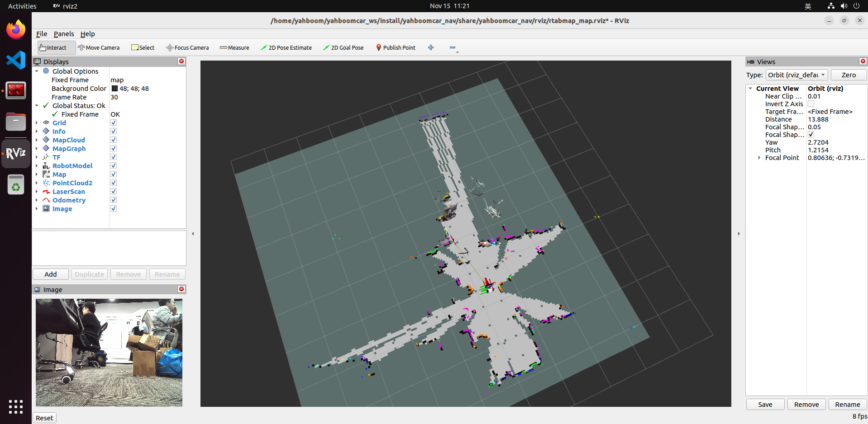Select the Measure tool
Screen dimensions: 868x424
pos(234,47)
